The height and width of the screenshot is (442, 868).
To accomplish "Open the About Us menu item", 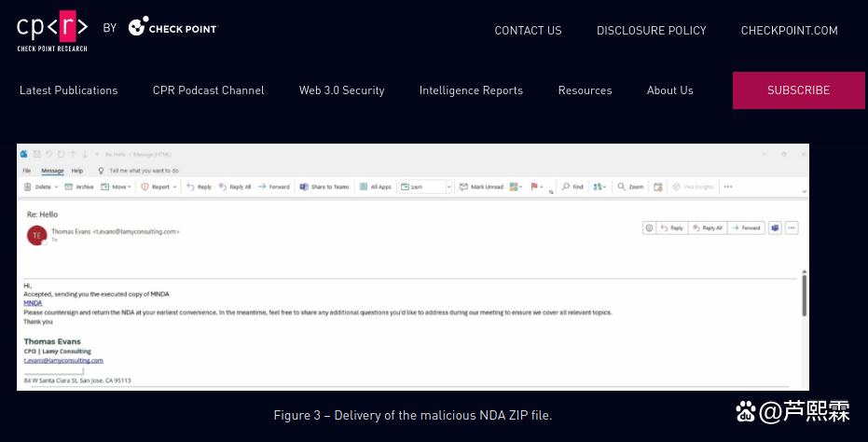I will 669,90.
